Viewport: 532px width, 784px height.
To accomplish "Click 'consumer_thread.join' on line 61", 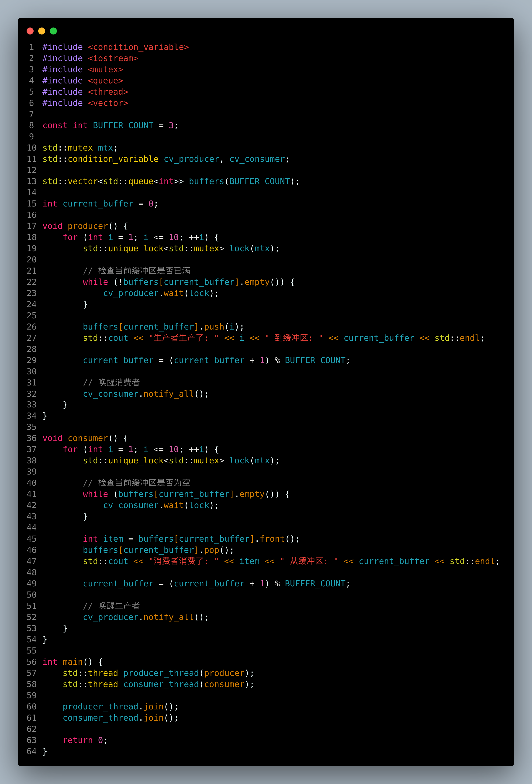I will tap(113, 718).
